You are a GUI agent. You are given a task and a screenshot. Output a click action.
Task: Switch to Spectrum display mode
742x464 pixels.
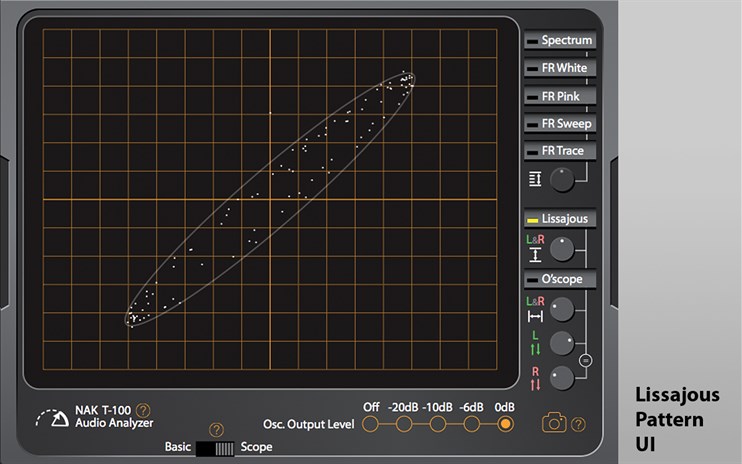coord(560,41)
